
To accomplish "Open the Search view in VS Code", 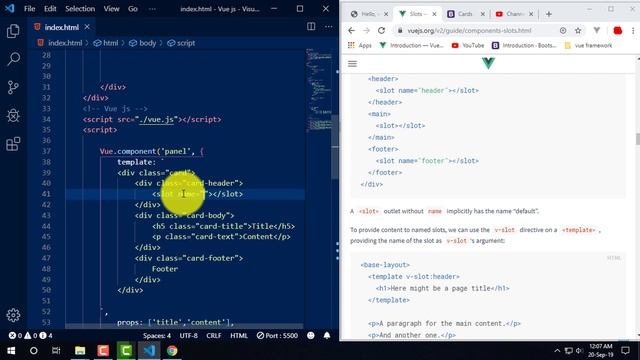I will tap(13, 59).
